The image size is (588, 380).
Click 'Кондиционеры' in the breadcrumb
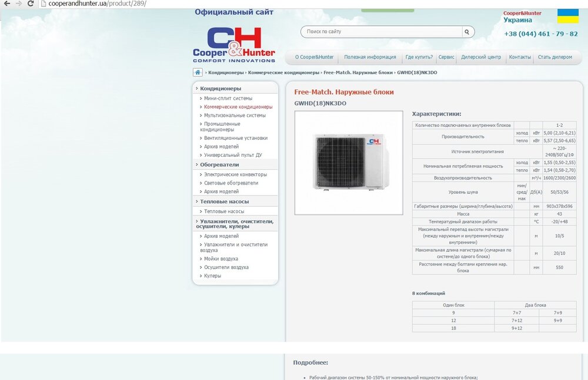(226, 73)
